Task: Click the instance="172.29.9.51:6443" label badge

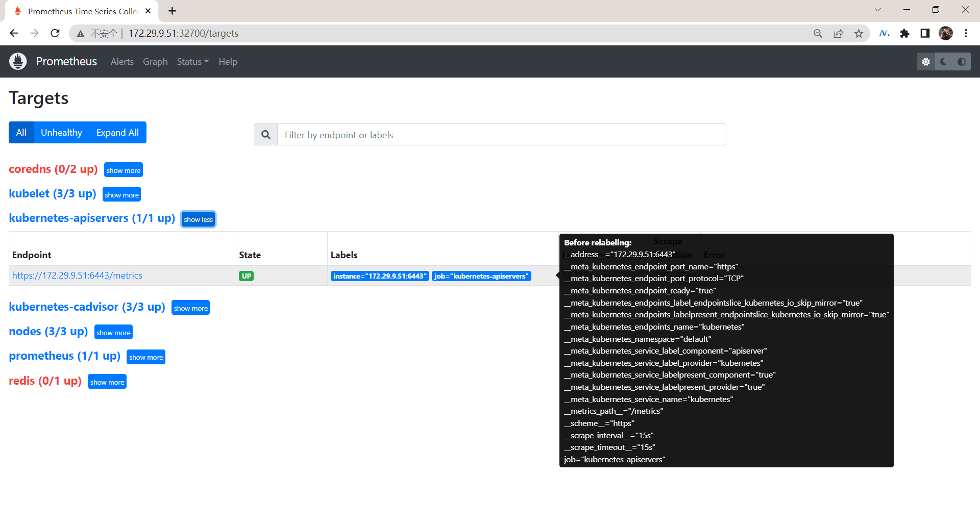Action: pyautogui.click(x=380, y=276)
